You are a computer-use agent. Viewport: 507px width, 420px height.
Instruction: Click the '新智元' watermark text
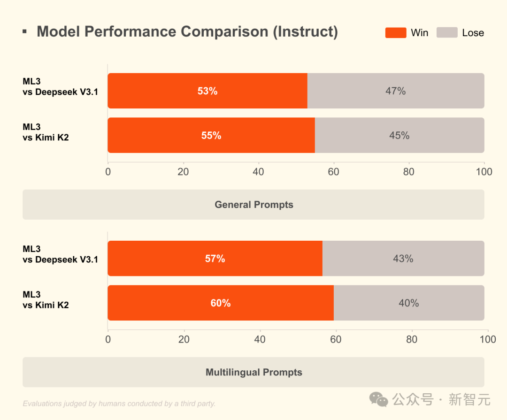tap(469, 399)
